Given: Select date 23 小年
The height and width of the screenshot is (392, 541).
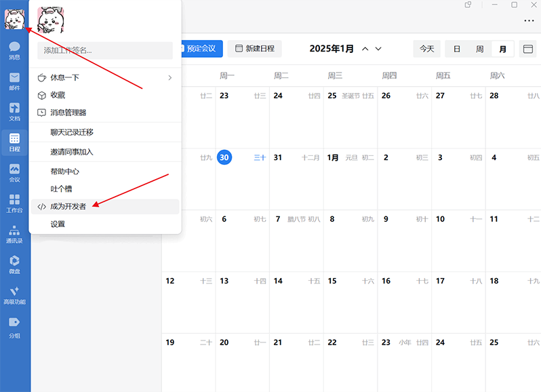Looking at the screenshot, I should 405,363.
